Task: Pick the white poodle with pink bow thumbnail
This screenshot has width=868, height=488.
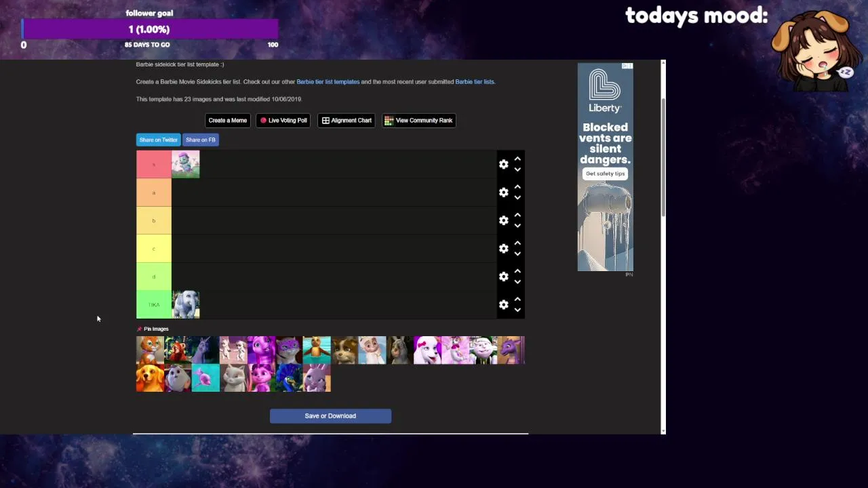Action: pyautogui.click(x=428, y=350)
